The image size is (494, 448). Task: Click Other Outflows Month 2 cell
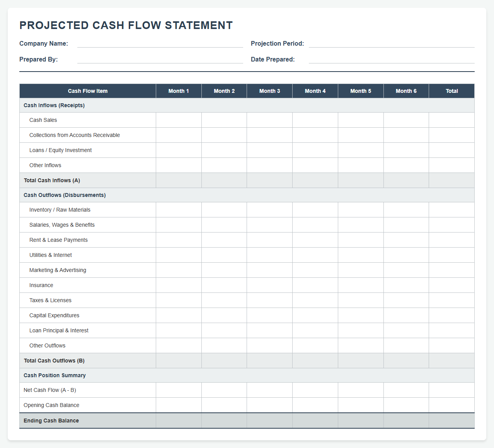tap(224, 345)
